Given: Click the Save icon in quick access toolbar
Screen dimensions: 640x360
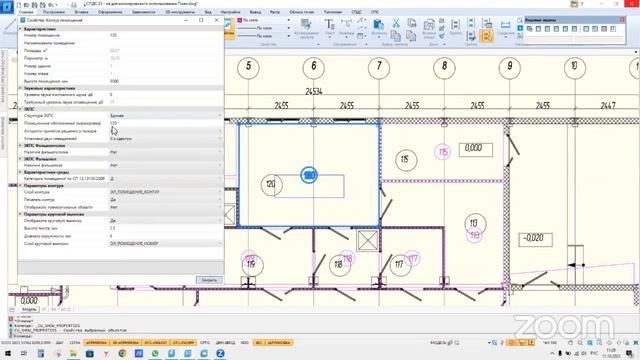Looking at the screenshot, I should [35, 4].
